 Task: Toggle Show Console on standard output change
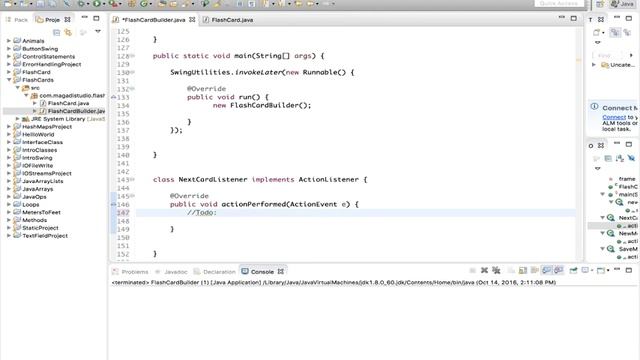pyautogui.click(x=547, y=270)
